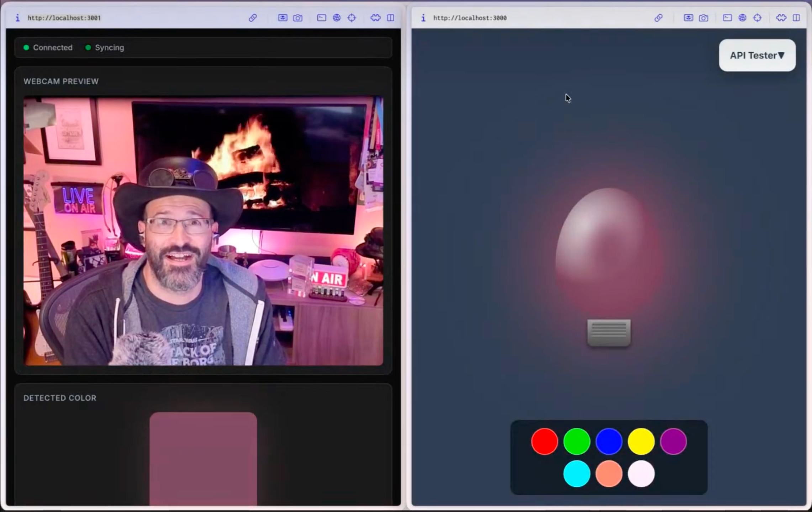
Task: Click the Syncing status indicator
Action: (105, 48)
